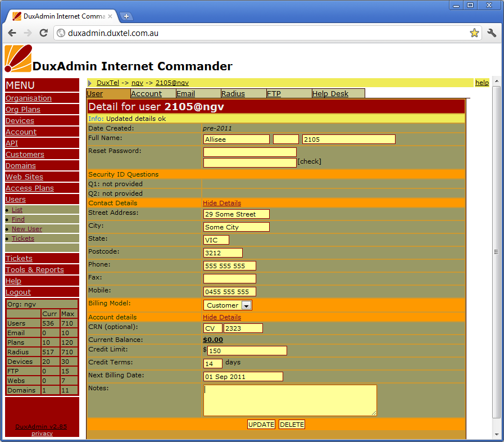Click the Credit Limit field
Image resolution: width=504 pixels, height=442 pixels.
[x=247, y=351]
